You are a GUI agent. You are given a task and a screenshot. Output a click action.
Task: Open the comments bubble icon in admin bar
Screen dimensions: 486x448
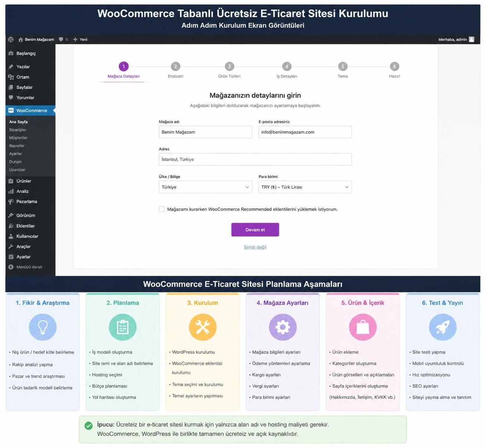click(61, 39)
